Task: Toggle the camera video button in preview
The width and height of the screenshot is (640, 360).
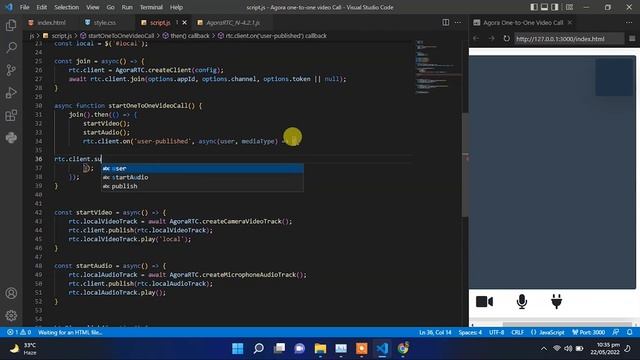Action: 484,302
